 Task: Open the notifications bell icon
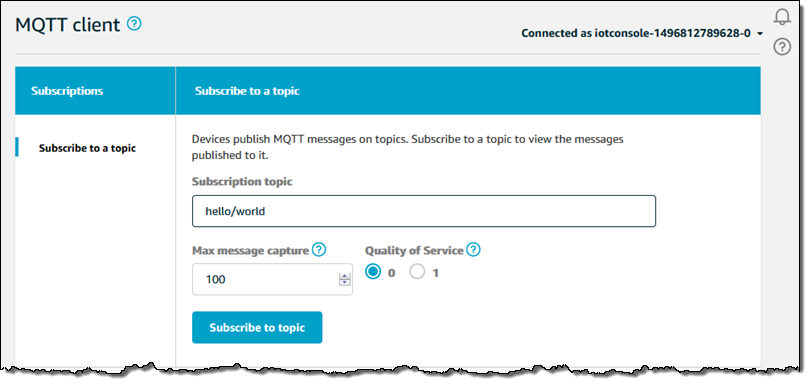(782, 17)
